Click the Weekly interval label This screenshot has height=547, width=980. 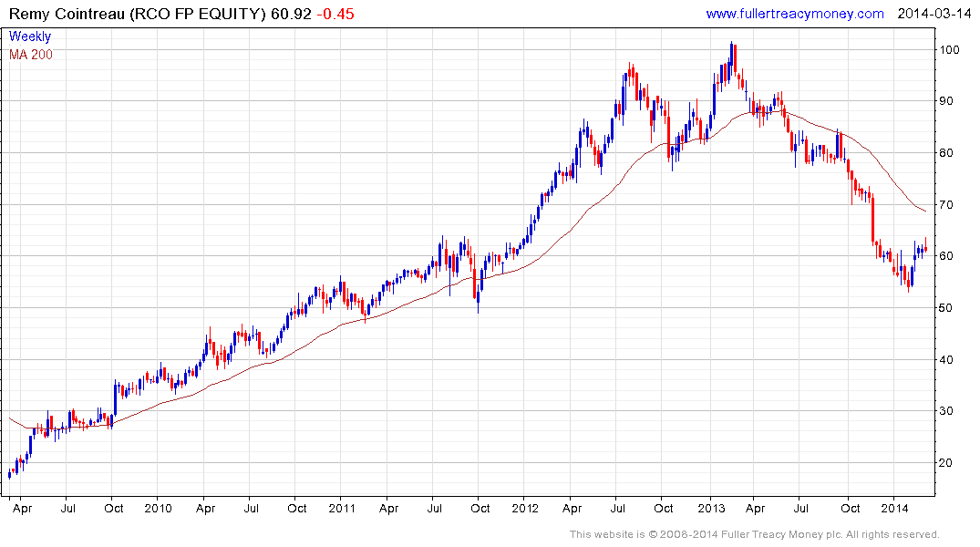30,36
